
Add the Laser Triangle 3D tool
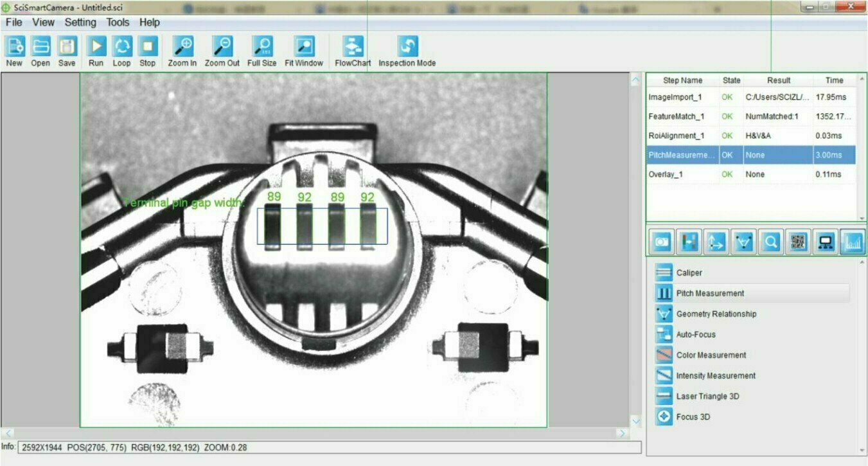click(752, 396)
